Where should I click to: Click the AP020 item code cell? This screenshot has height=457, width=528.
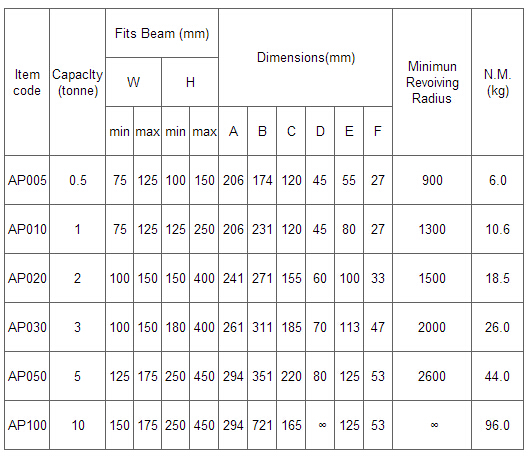tap(27, 278)
